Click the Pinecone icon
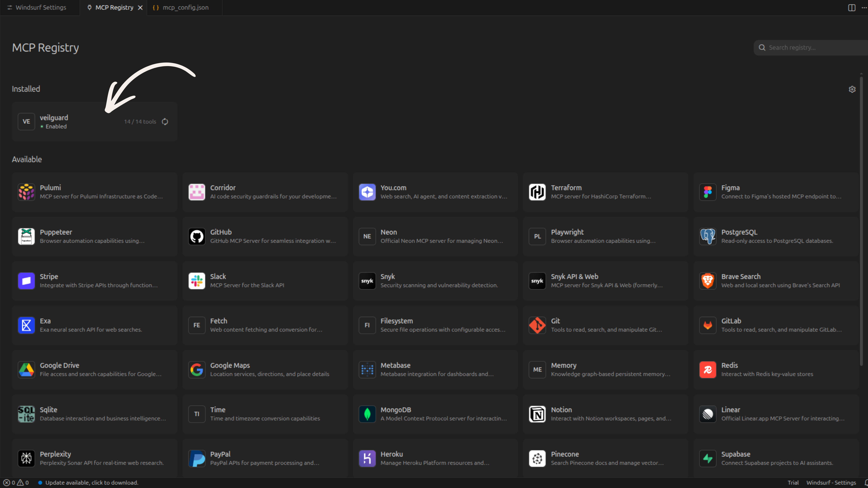The image size is (868, 488). [537, 459]
